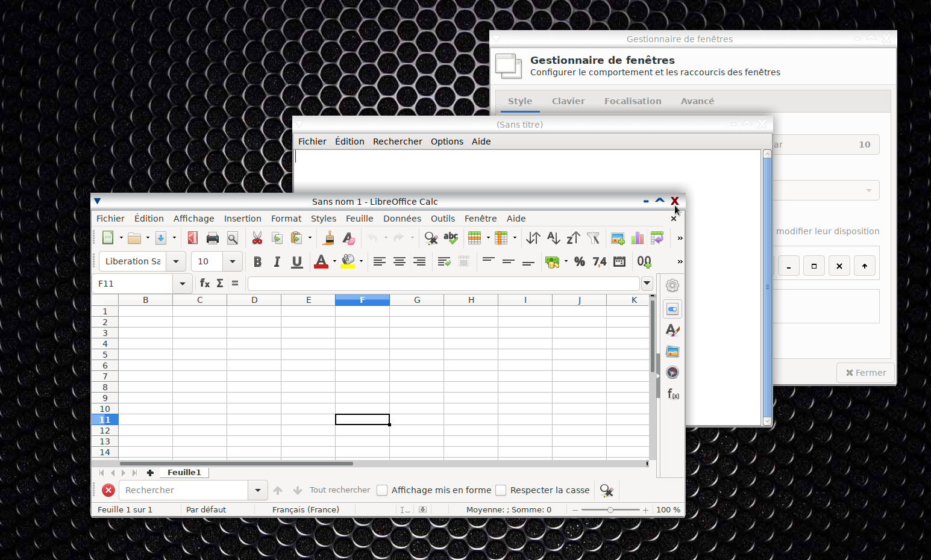Sort descending Z-A icon
This screenshot has height=560, width=931.
coord(573,238)
